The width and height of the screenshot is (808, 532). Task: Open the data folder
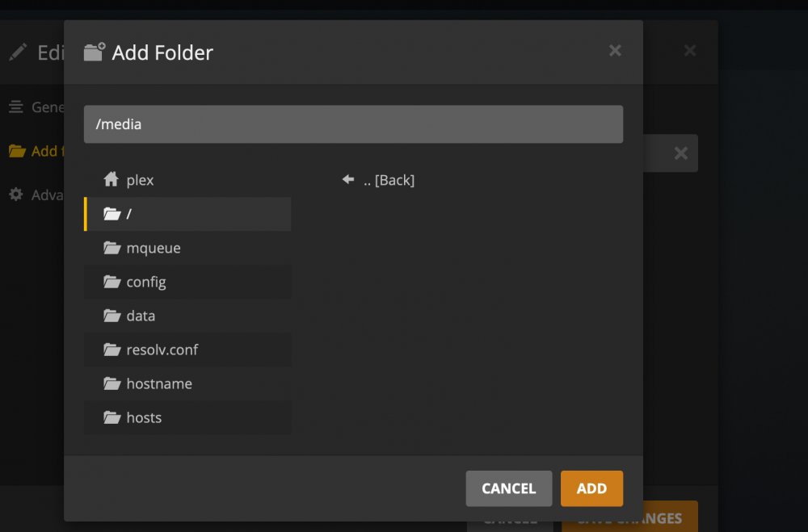[x=187, y=316]
